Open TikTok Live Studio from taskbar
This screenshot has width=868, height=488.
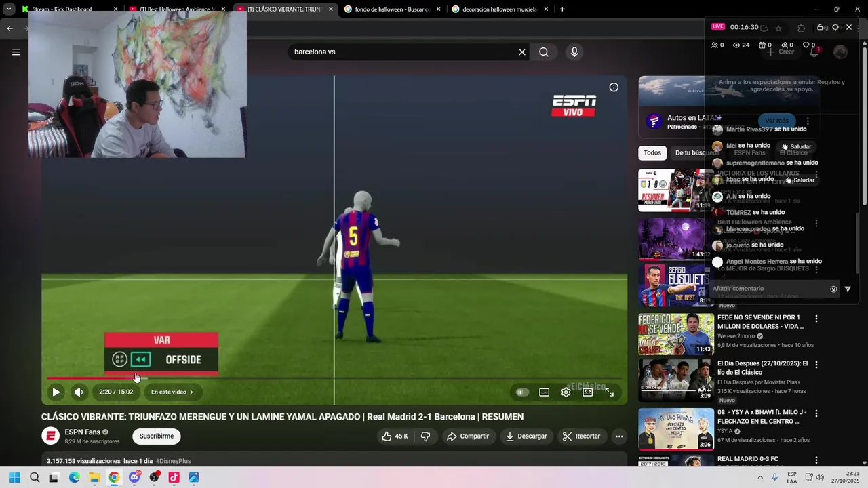coord(174,477)
